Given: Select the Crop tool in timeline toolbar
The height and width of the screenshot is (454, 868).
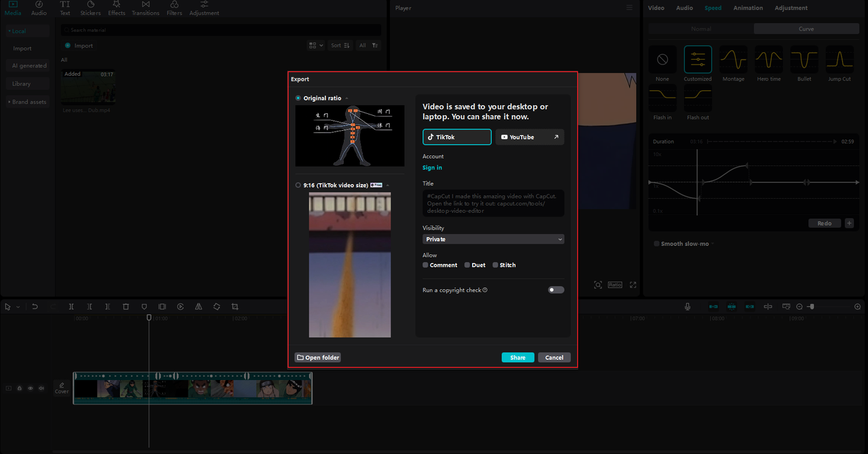Looking at the screenshot, I should [x=235, y=307].
